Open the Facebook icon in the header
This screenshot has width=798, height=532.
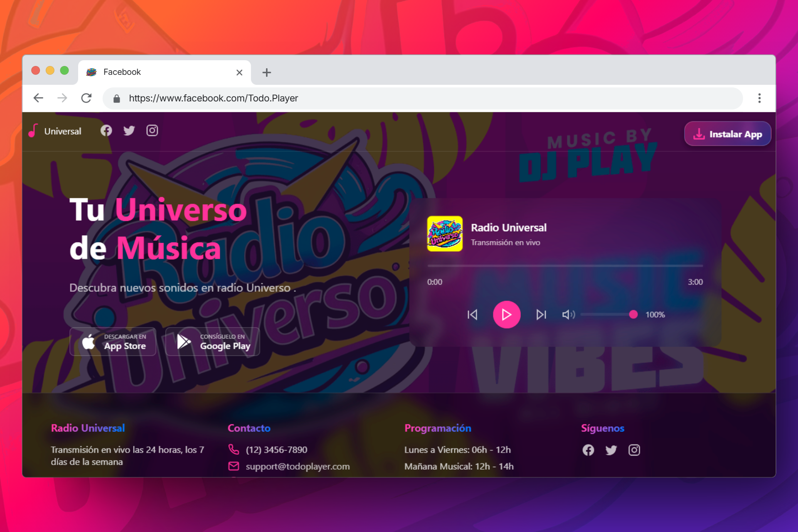[x=106, y=131]
